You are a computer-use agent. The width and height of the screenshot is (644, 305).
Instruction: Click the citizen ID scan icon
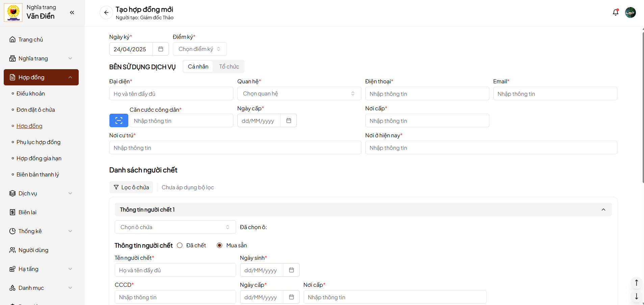click(119, 120)
